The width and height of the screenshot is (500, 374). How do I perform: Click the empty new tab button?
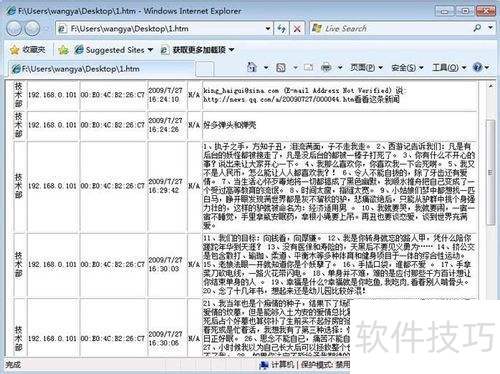tap(204, 69)
